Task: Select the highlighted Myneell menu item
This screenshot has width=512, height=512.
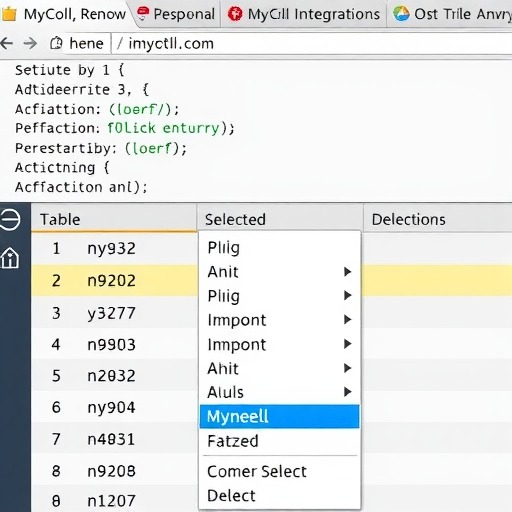Action: tap(279, 416)
